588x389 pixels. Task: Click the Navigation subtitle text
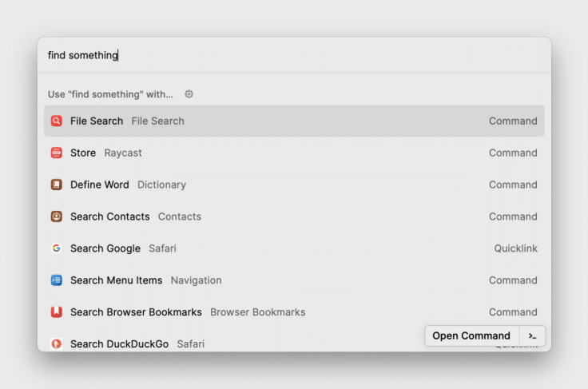[196, 280]
